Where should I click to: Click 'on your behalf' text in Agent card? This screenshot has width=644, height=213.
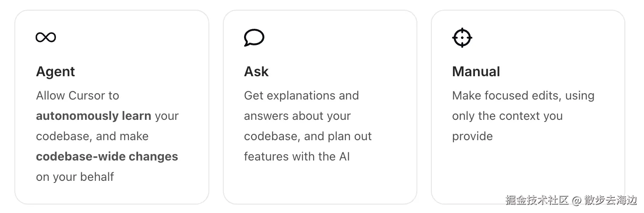(75, 177)
